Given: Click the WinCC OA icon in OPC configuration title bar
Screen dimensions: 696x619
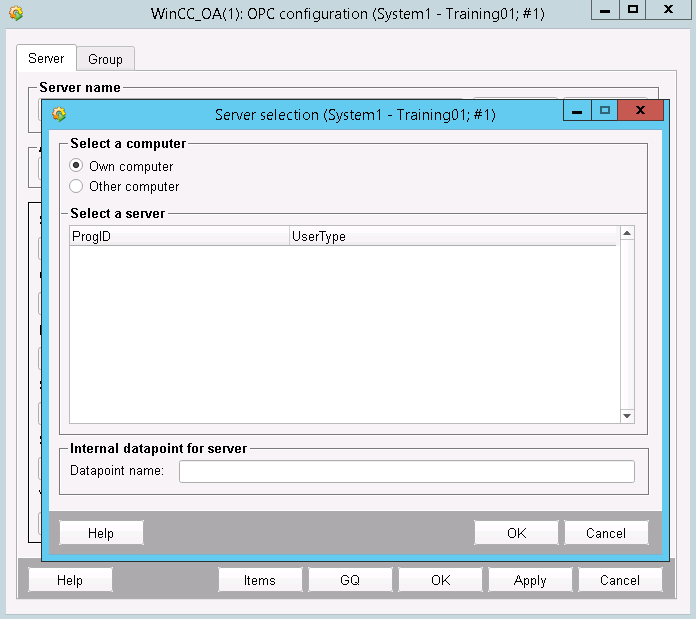Looking at the screenshot, I should (15, 14).
